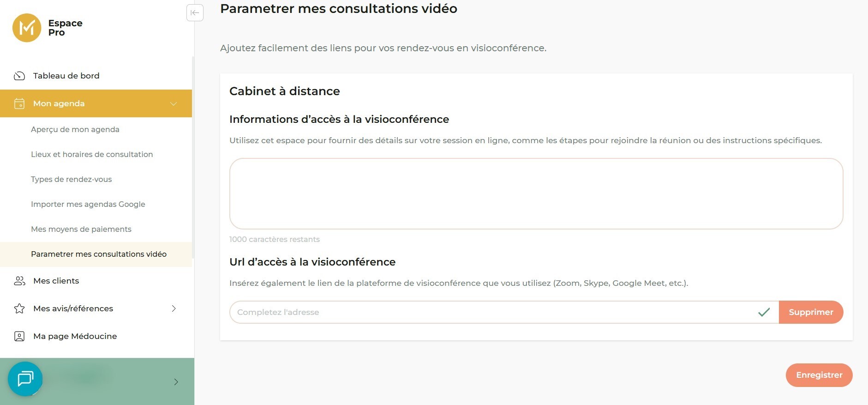Screen dimensions: 868x405
Task: Go to Lieux et horaires de consultation
Action: pos(92,154)
